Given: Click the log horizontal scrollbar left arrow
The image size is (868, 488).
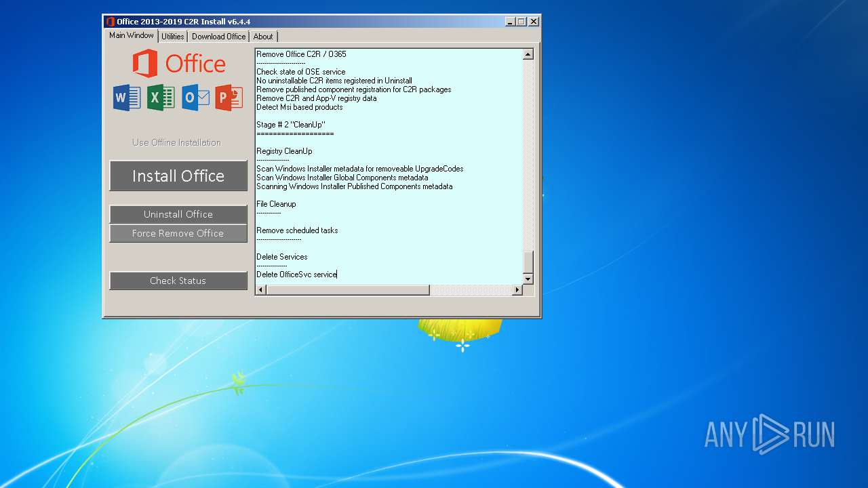Looking at the screenshot, I should click(x=260, y=290).
